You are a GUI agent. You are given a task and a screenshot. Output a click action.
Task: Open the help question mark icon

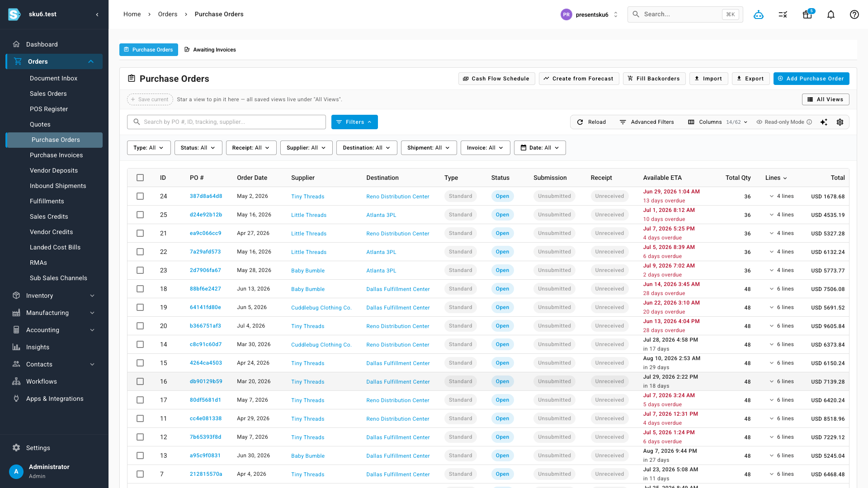(854, 14)
